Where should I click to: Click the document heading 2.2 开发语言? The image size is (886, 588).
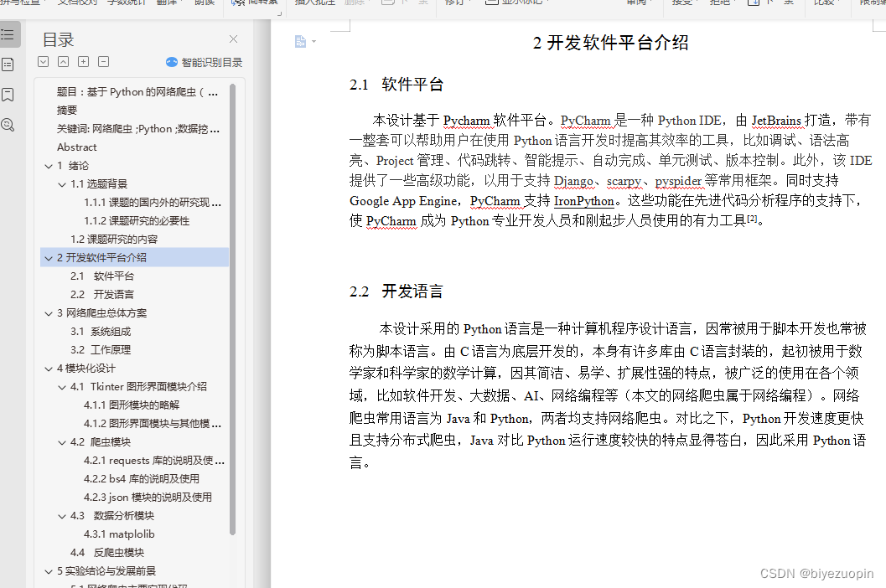point(396,291)
